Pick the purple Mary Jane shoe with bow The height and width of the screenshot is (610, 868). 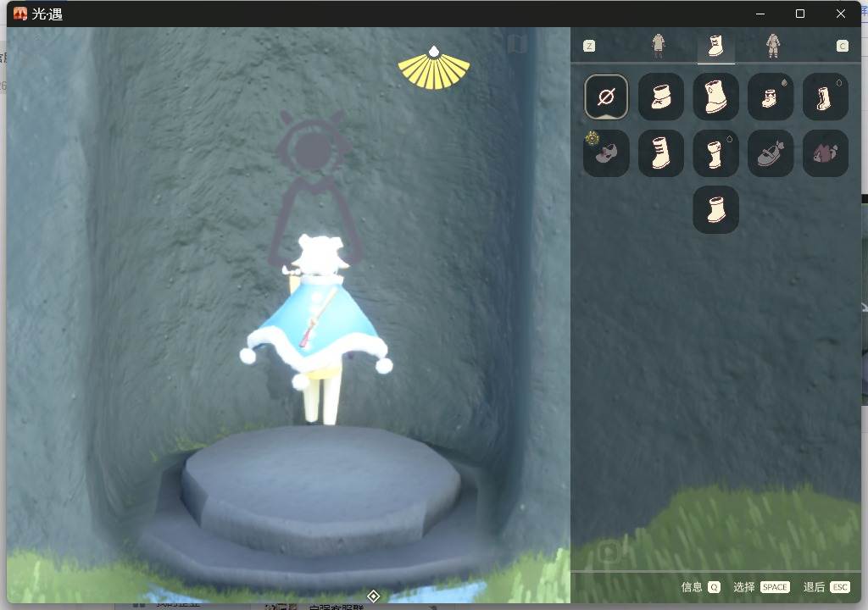[771, 153]
